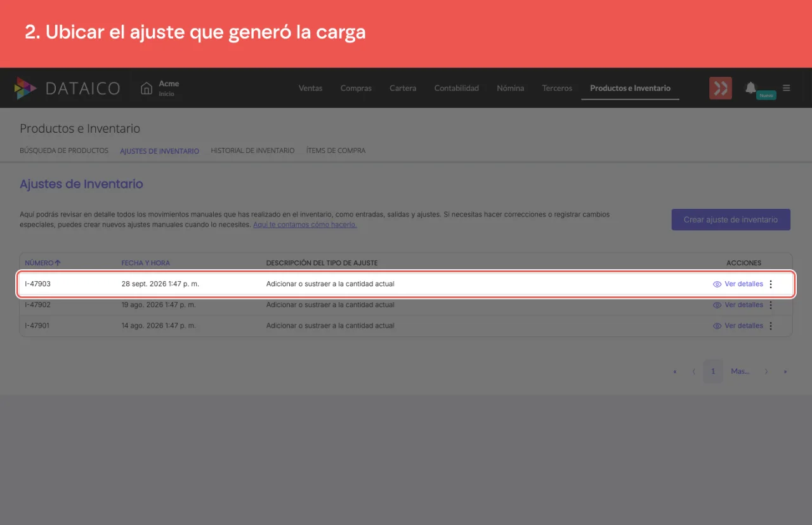
Task: Sort by FECHA Y HORA column header
Action: [146, 263]
